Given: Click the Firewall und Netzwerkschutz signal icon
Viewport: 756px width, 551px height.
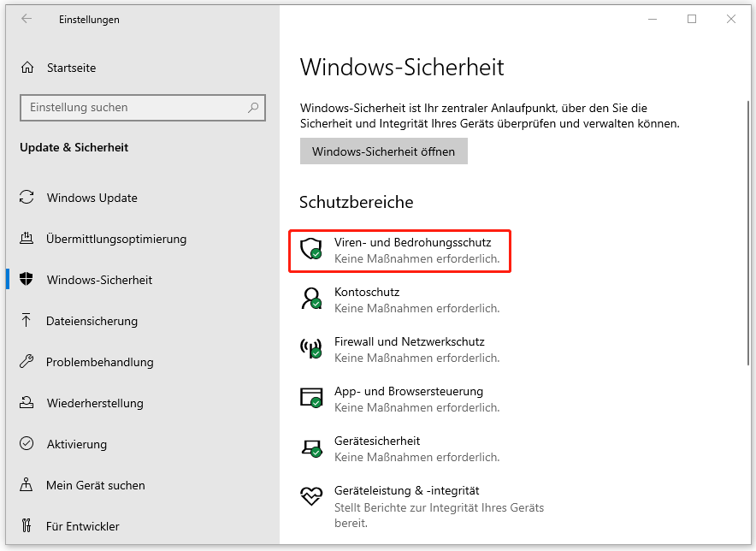Looking at the screenshot, I should tap(310, 349).
